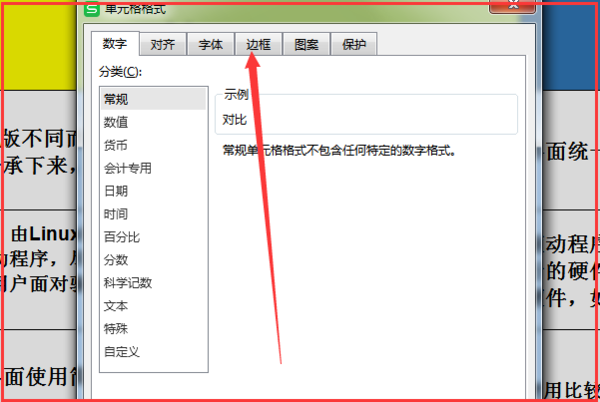Image resolution: width=600 pixels, height=402 pixels.
Task: Select the 数字 tab
Action: coord(115,44)
